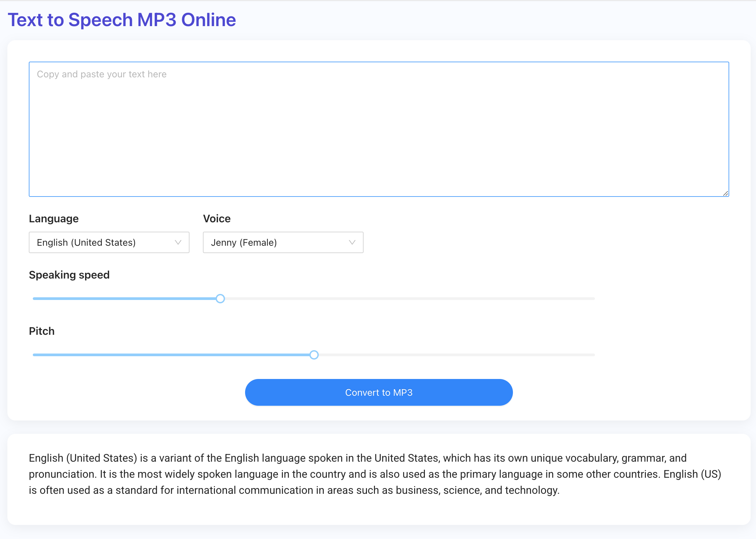
Task: Click the Language field label
Action: [54, 219]
